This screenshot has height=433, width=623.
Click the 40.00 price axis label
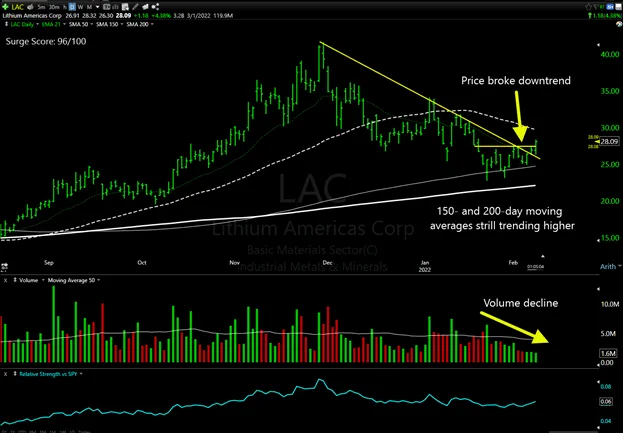609,54
